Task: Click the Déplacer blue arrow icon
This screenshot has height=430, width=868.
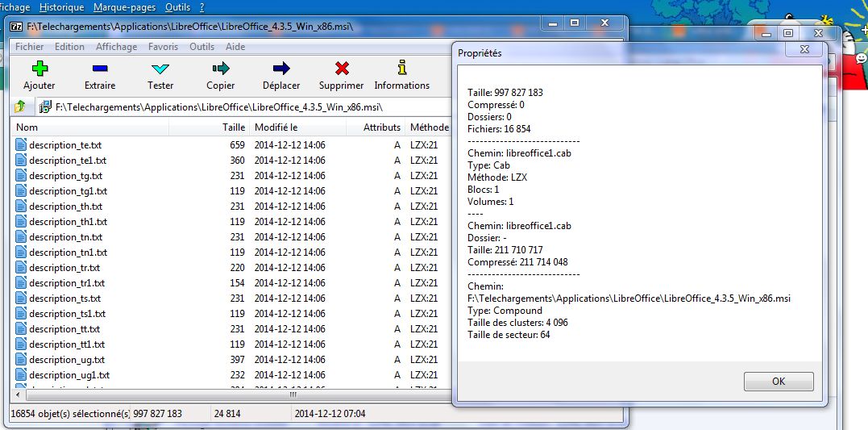Action: [281, 69]
